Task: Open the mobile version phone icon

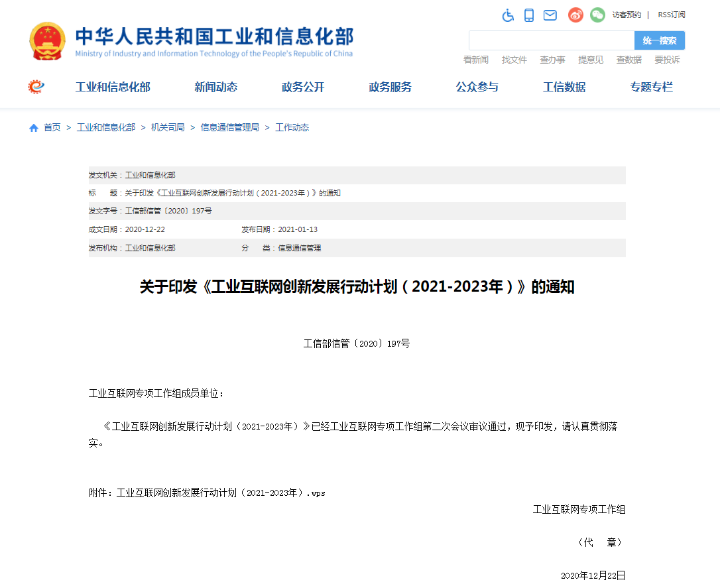Action: pos(528,15)
